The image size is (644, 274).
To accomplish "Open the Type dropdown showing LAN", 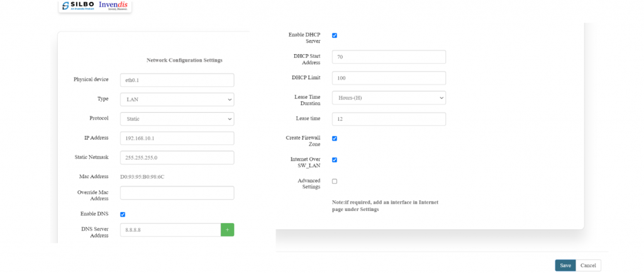I will (x=177, y=100).
